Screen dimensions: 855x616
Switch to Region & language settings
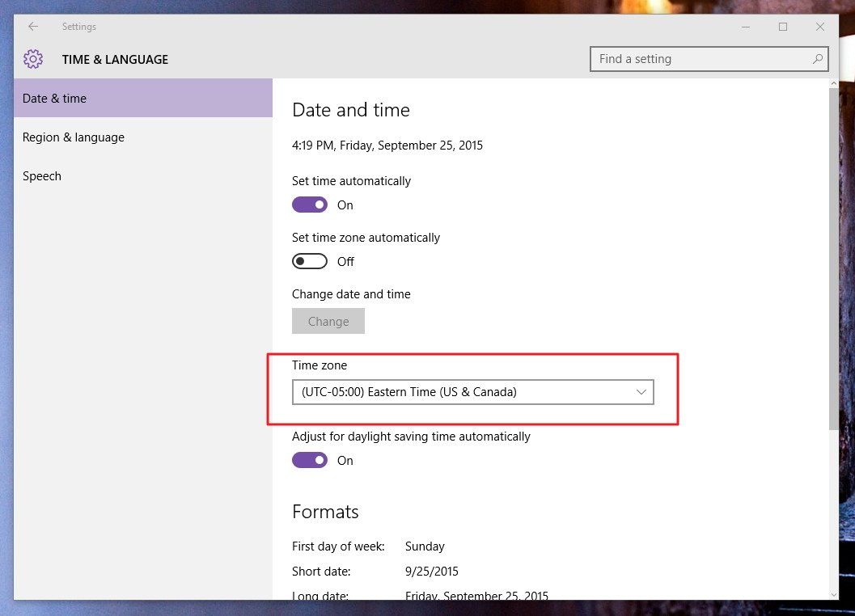(74, 137)
